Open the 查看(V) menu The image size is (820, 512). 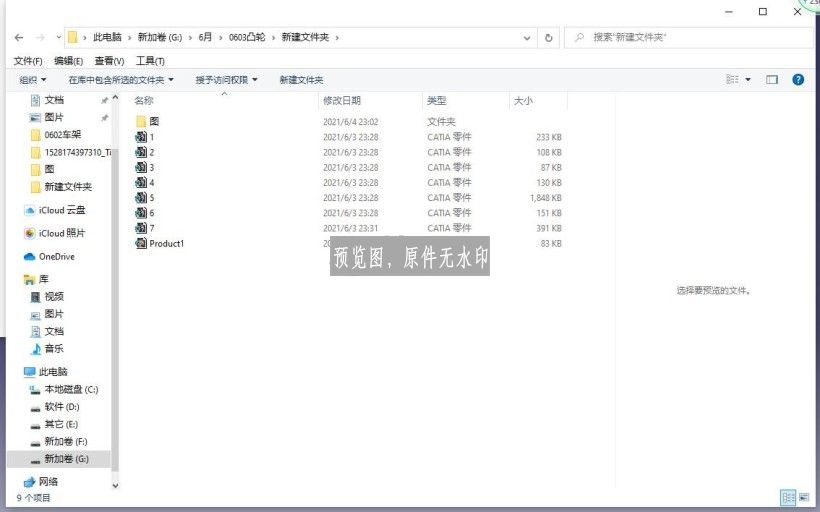coord(109,61)
